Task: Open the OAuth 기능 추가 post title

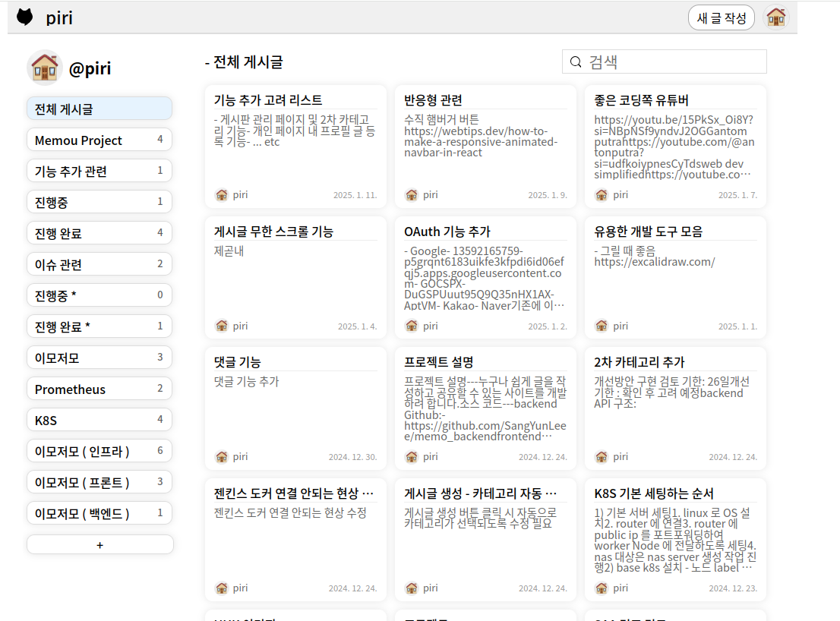Action: click(x=447, y=232)
